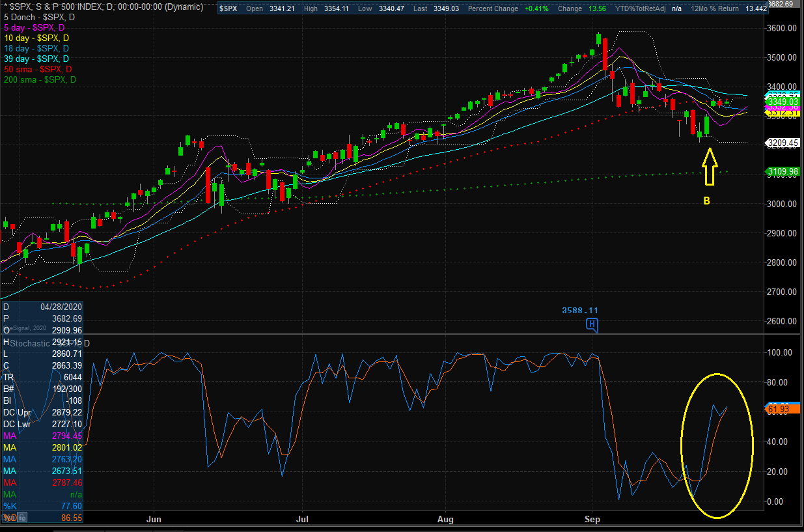Click the Jun label on time axis

(154, 520)
